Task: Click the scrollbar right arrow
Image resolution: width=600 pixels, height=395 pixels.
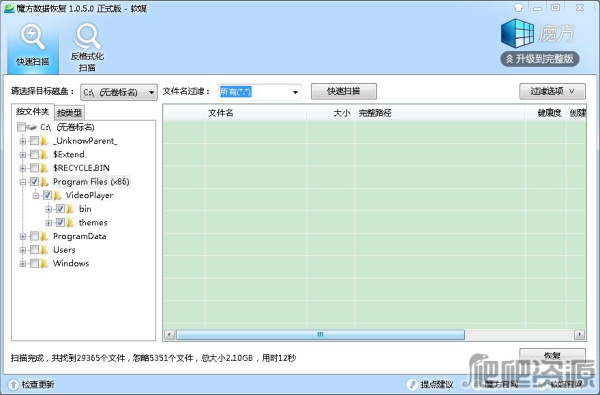Action: 579,335
